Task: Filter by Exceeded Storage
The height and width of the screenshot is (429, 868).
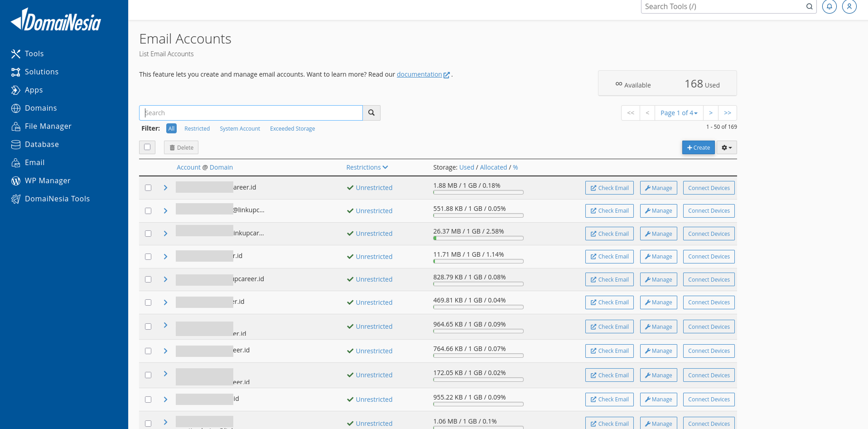Action: click(292, 129)
